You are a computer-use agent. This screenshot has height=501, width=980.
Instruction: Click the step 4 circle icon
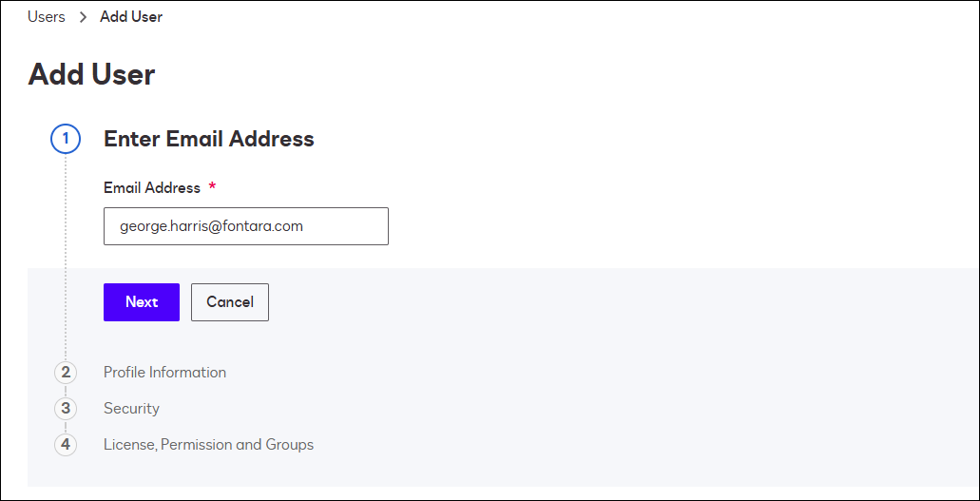click(66, 445)
